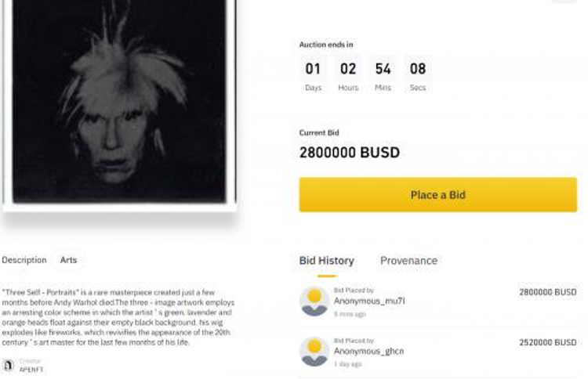The width and height of the screenshot is (588, 379).
Task: Open the APENFT creator name link
Action: click(31, 369)
